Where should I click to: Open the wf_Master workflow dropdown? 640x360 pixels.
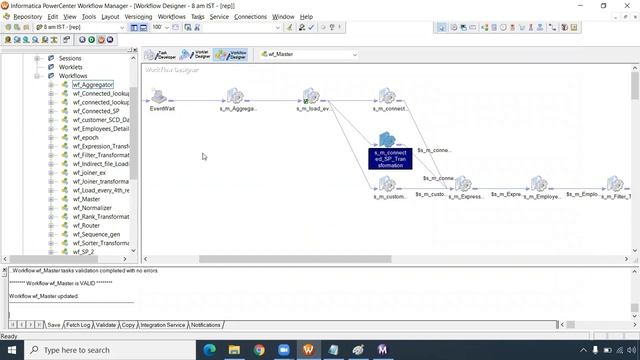pyautogui.click(x=355, y=54)
